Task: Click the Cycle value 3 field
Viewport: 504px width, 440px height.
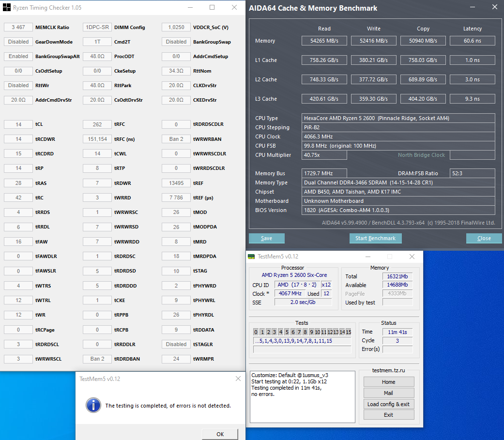Action: 397,341
